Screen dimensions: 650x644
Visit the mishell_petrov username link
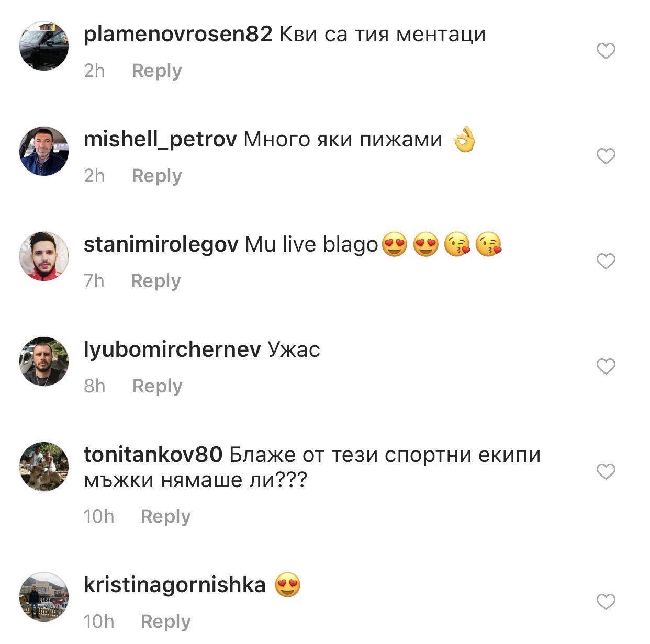coord(160,140)
